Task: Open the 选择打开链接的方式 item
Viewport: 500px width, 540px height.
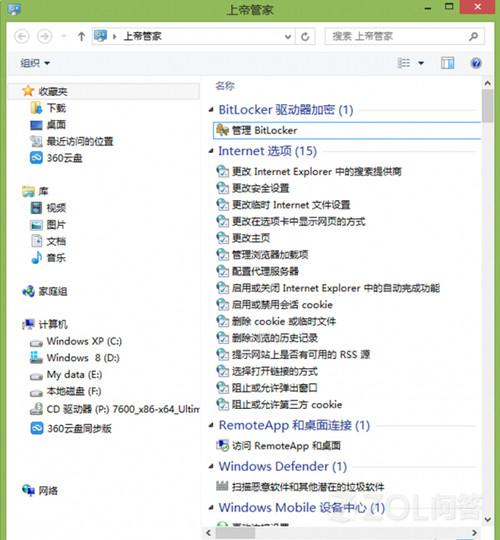Action: click(x=275, y=371)
